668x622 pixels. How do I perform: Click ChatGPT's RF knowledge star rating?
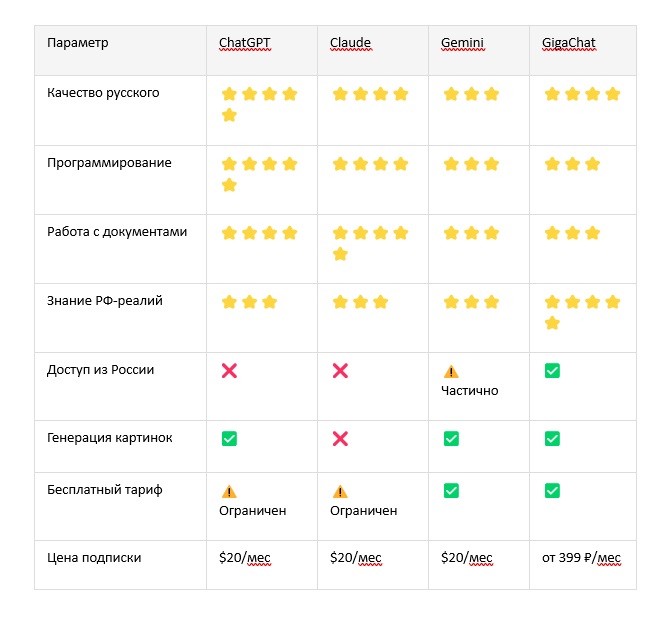[249, 302]
